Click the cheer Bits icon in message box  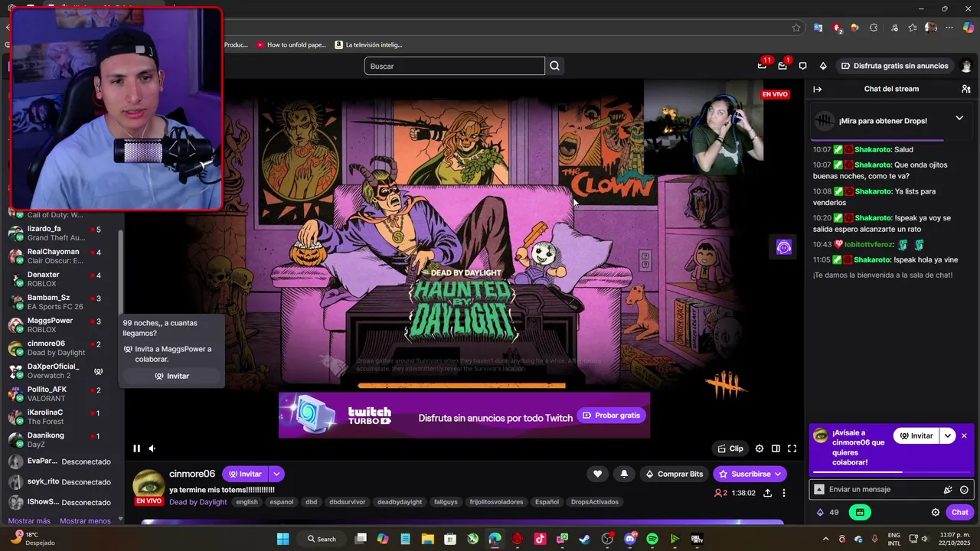point(948,490)
